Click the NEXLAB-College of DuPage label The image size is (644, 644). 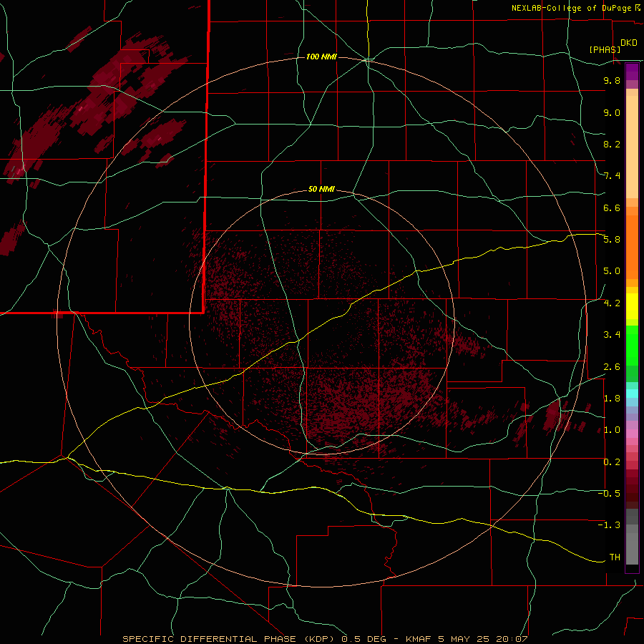point(571,8)
